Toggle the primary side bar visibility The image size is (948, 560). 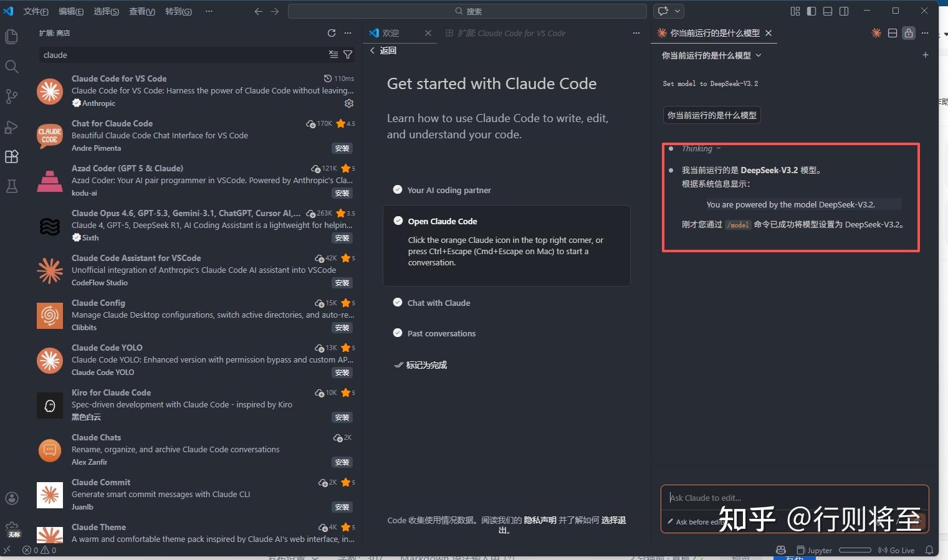click(812, 11)
